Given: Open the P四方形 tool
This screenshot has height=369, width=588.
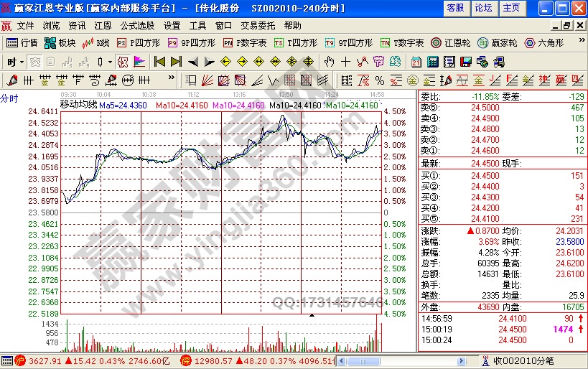Looking at the screenshot, I should pos(135,43).
